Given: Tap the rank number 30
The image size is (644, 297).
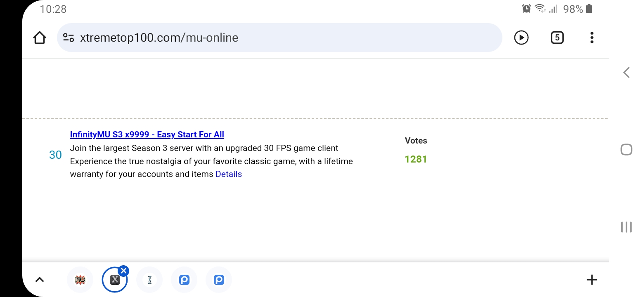Looking at the screenshot, I should (55, 155).
